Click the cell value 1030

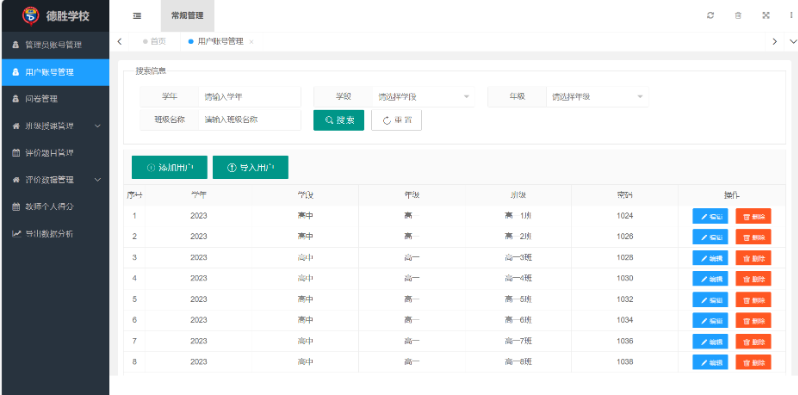click(x=624, y=278)
